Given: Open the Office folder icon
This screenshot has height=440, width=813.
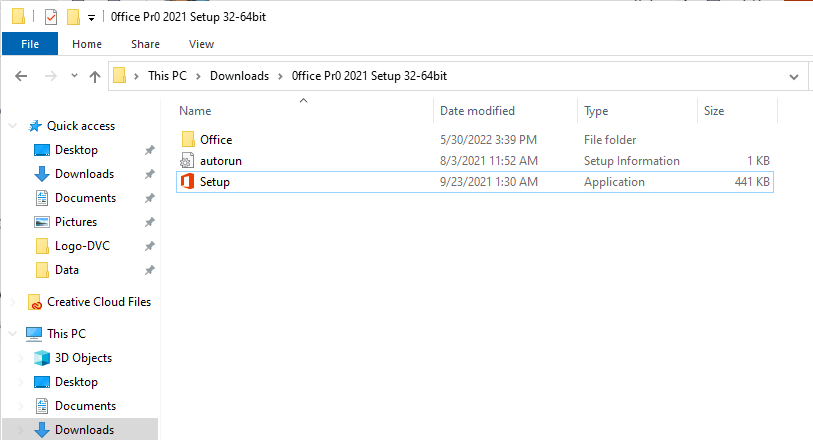Looking at the screenshot, I should (x=188, y=140).
